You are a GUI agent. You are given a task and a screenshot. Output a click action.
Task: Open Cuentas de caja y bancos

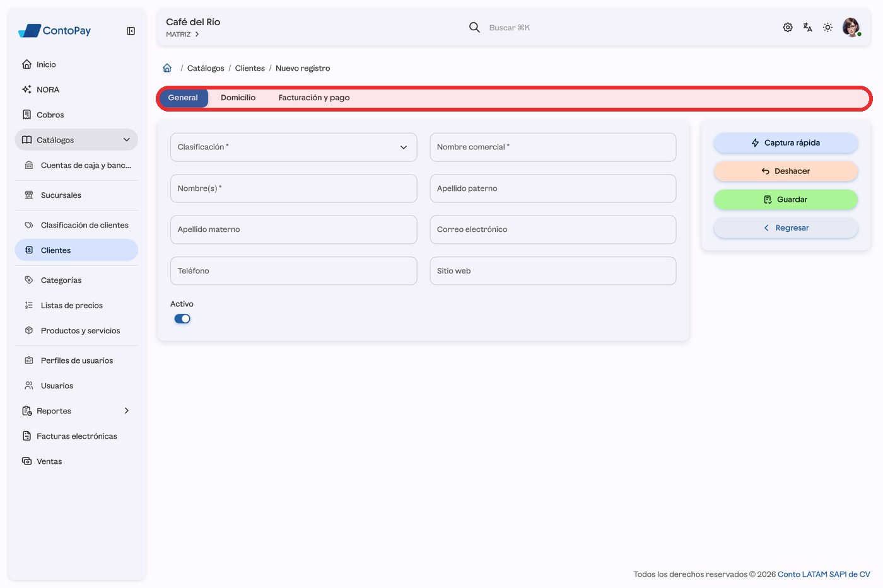[76, 165]
